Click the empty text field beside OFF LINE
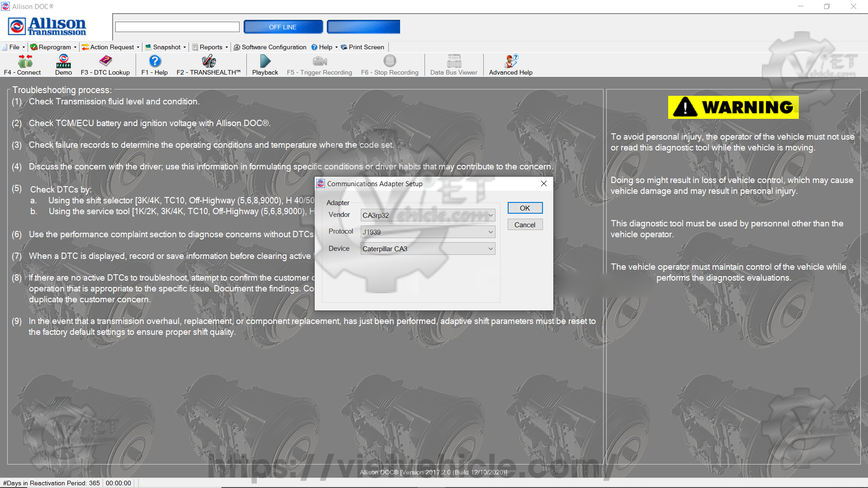The height and width of the screenshot is (488, 868). pyautogui.click(x=177, y=27)
